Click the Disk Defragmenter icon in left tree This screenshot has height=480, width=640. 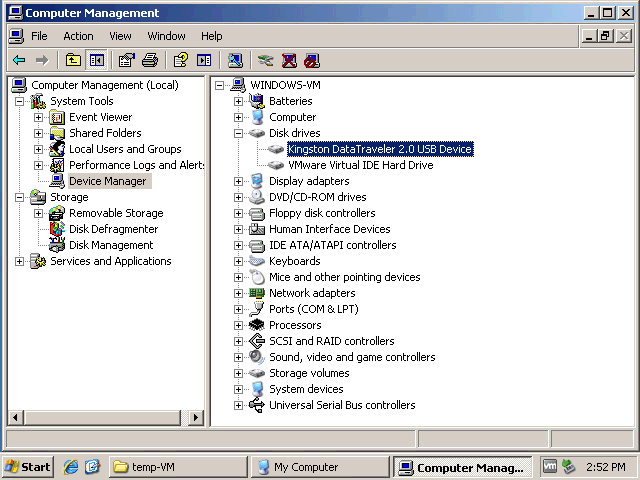point(57,229)
